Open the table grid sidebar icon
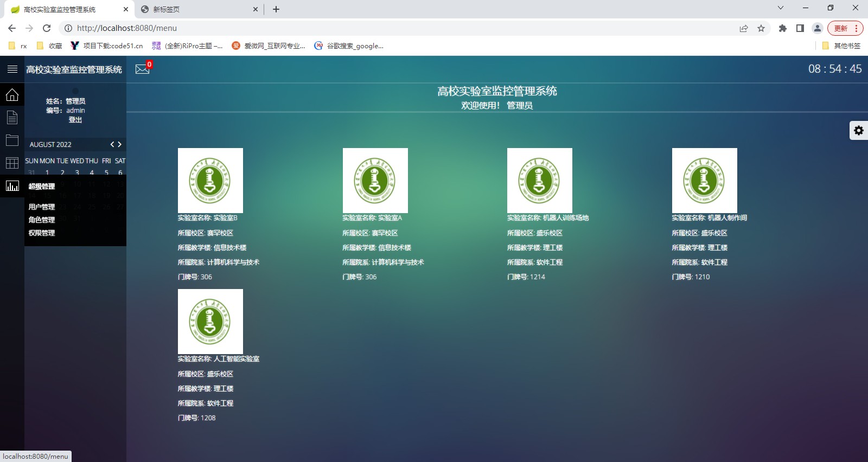This screenshot has height=462, width=868. click(12, 163)
